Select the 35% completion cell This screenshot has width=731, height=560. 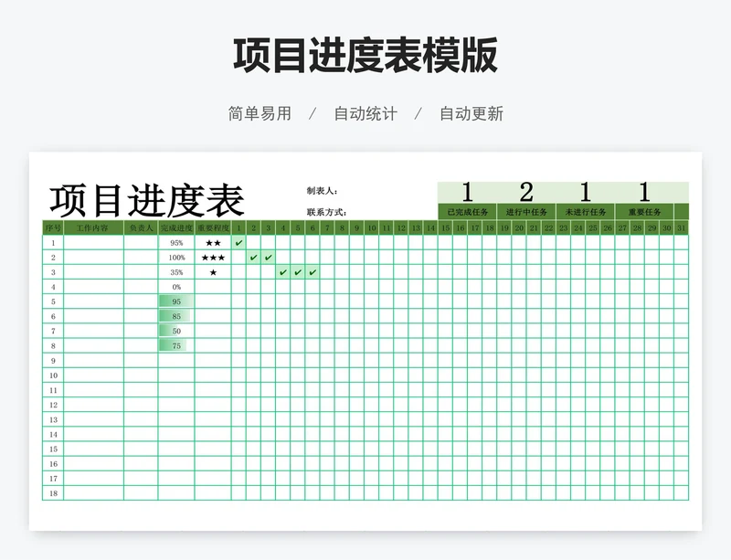[176, 272]
